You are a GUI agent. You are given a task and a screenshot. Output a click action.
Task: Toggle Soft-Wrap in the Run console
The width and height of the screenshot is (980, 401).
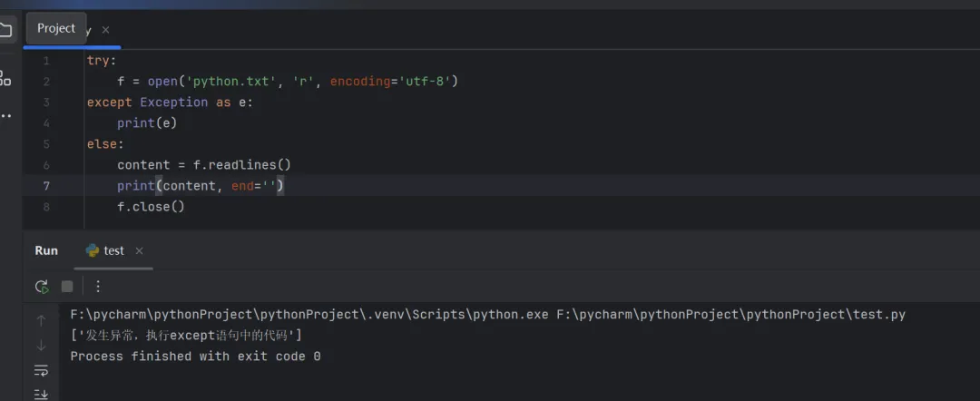[x=41, y=370]
